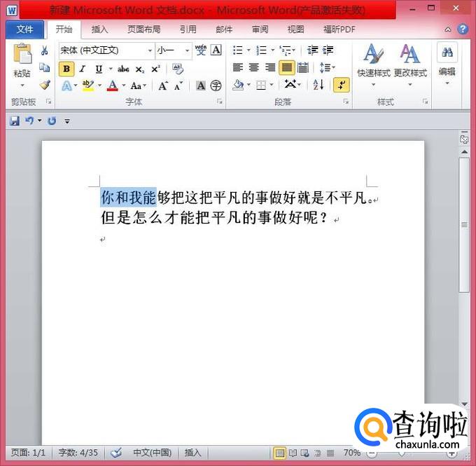Click the 字数: 4/35 word count

(x=78, y=452)
